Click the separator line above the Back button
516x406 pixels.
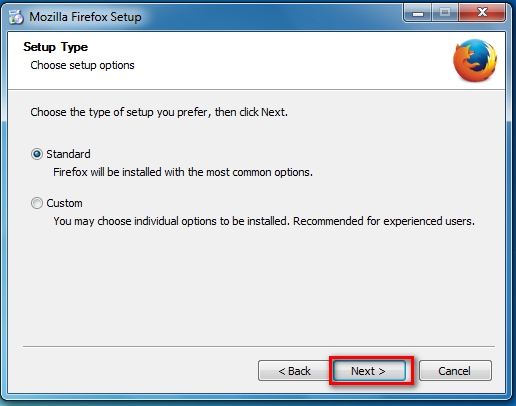point(259,346)
